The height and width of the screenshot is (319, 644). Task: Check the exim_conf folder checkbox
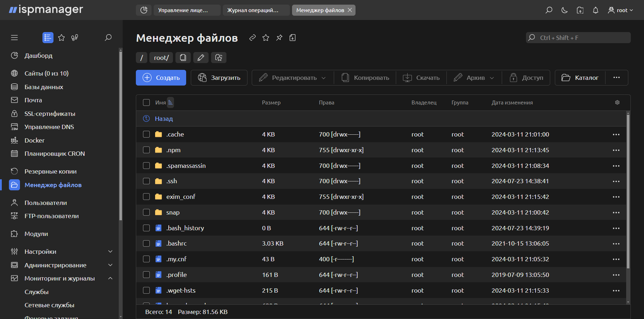coord(146,197)
